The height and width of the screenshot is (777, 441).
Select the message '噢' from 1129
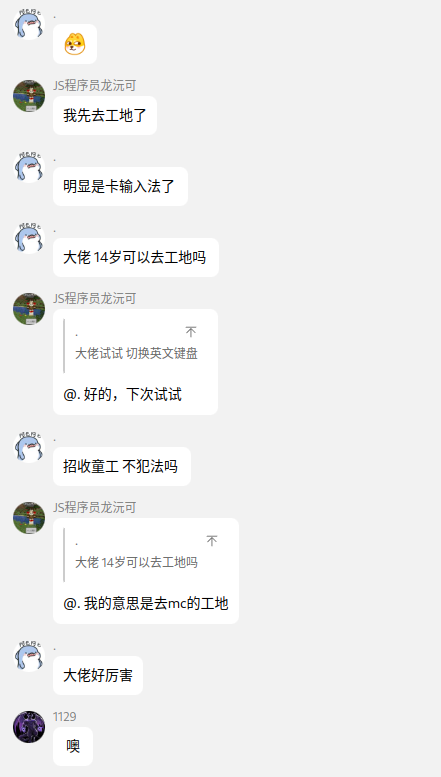[x=73, y=746]
